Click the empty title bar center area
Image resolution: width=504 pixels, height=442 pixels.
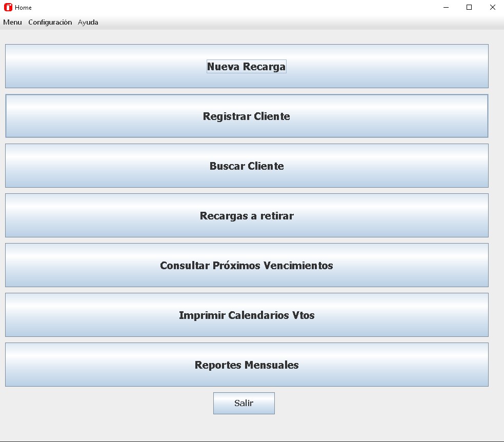(x=231, y=8)
